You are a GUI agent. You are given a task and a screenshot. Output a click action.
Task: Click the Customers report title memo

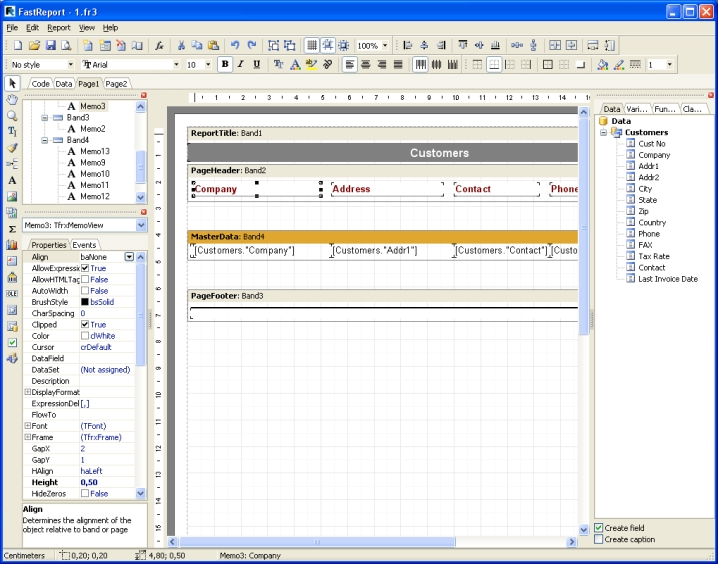click(439, 153)
